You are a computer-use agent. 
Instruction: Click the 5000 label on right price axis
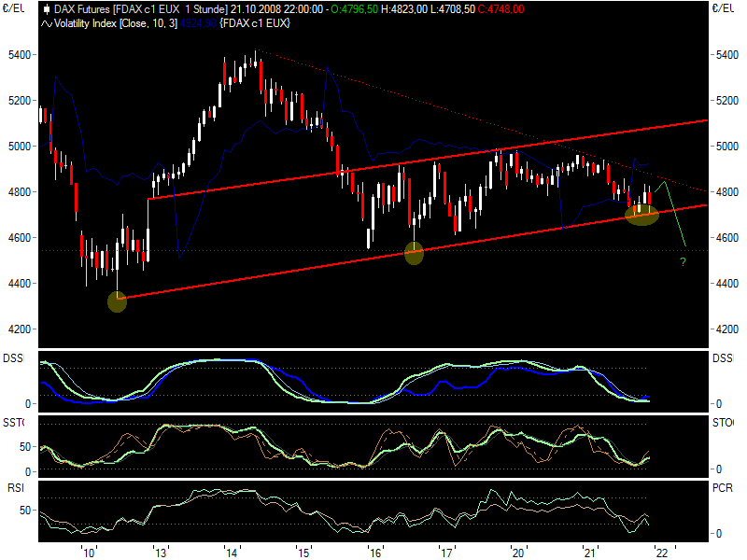(727, 147)
